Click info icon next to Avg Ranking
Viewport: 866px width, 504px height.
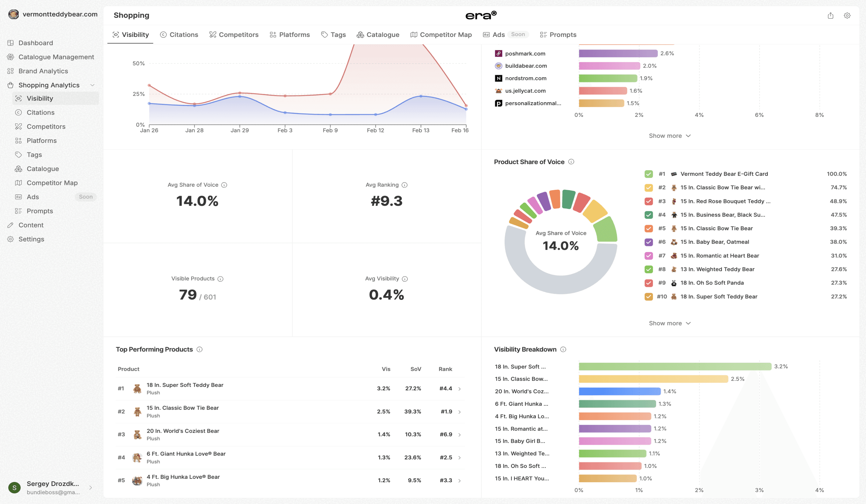(404, 185)
